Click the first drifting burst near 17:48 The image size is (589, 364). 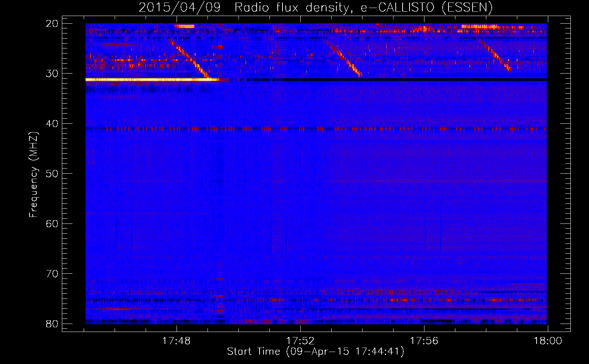point(189,58)
